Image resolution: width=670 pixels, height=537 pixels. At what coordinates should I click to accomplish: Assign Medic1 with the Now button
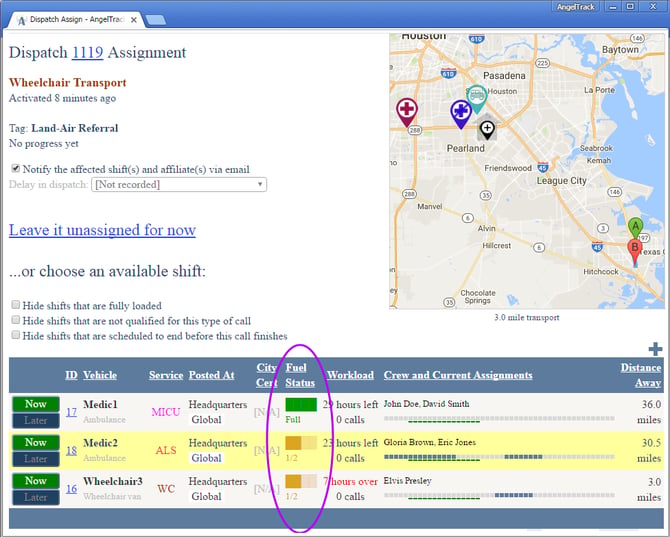coord(35,404)
